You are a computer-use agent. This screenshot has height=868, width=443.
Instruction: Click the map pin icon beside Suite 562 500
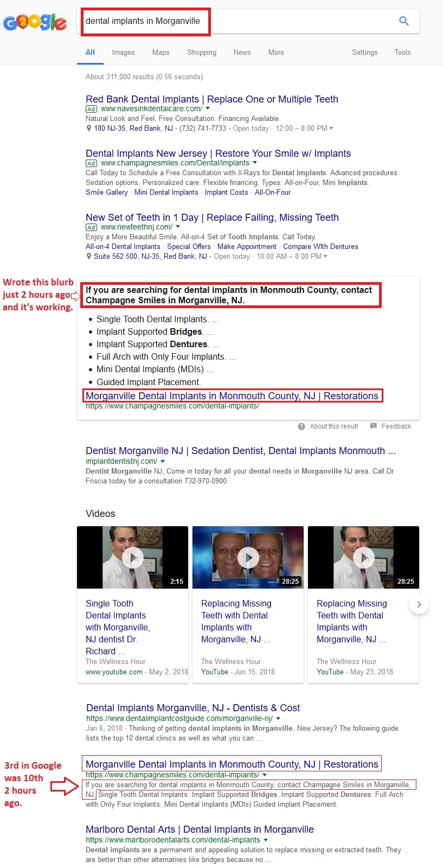(x=89, y=257)
